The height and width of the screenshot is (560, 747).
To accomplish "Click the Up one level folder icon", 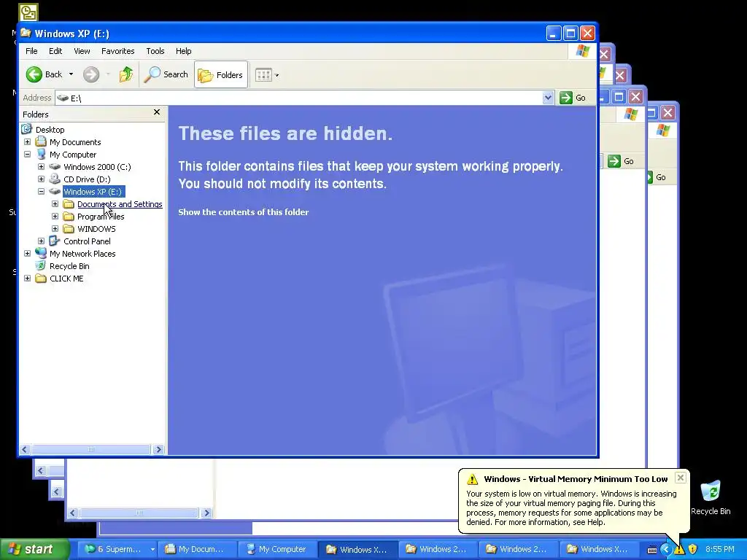I will (x=125, y=74).
